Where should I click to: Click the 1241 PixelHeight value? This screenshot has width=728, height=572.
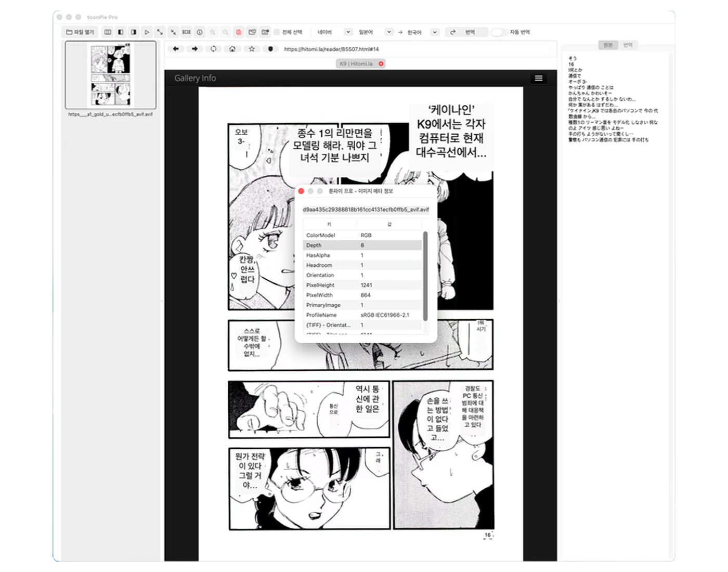[367, 285]
